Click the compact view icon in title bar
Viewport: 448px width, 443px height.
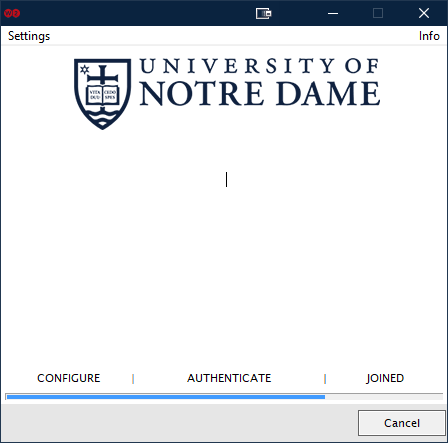click(x=263, y=13)
